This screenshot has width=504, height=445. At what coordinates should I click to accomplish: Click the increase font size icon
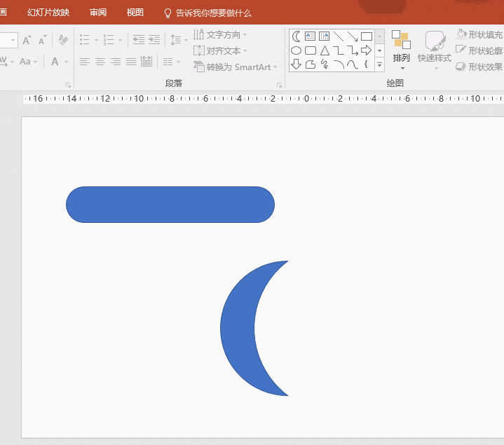(x=27, y=40)
